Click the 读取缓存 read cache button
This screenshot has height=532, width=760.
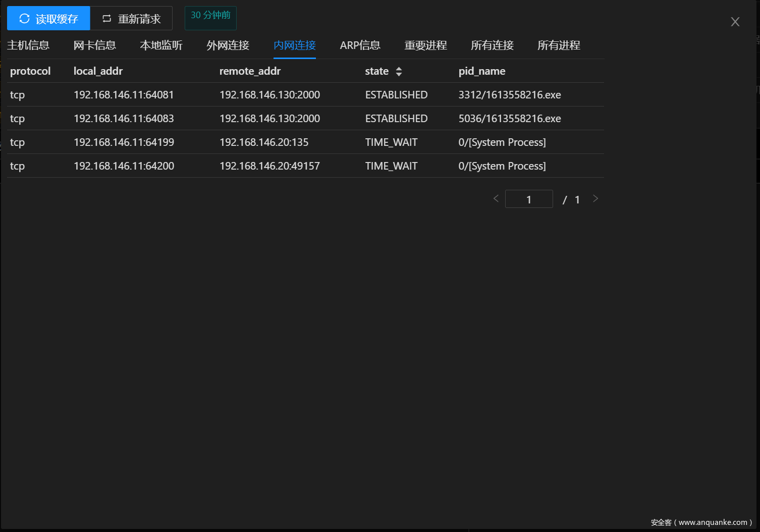[x=48, y=19]
